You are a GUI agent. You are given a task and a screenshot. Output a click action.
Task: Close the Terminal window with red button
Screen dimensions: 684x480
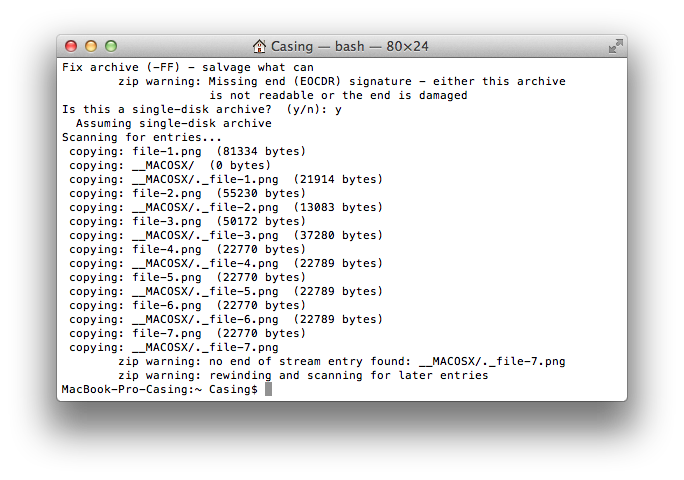tap(71, 46)
